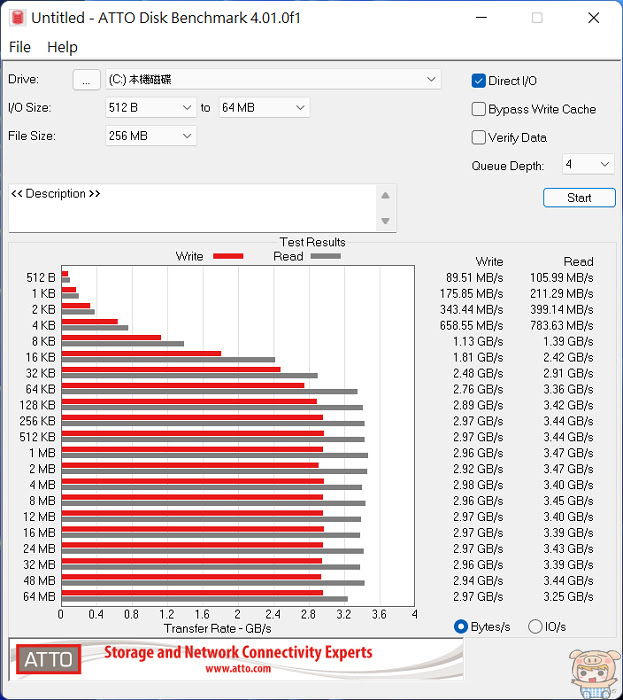Open the I/O Size end dropdown 64 MB
Screen dimensions: 623x700
point(264,108)
